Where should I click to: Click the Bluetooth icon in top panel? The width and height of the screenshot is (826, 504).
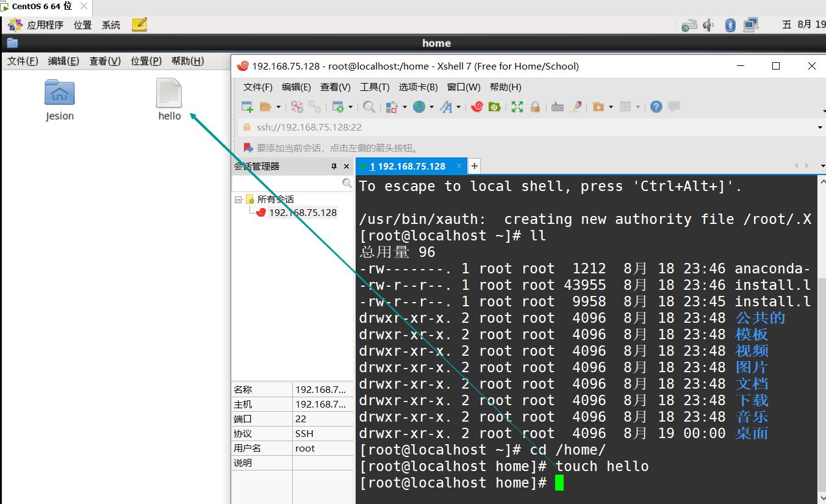click(730, 25)
